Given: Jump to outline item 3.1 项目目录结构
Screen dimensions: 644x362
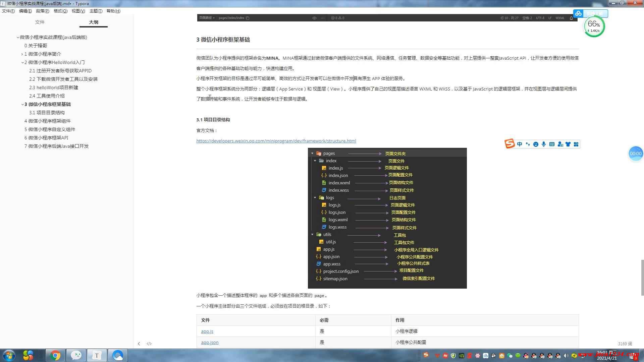Looking at the screenshot, I should tap(47, 113).
